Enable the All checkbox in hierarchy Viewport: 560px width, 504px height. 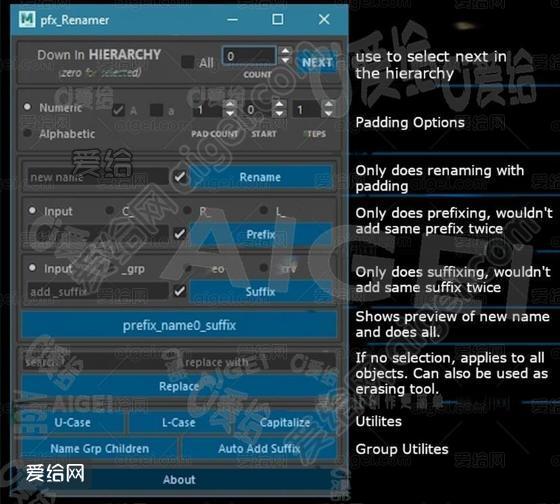188,62
